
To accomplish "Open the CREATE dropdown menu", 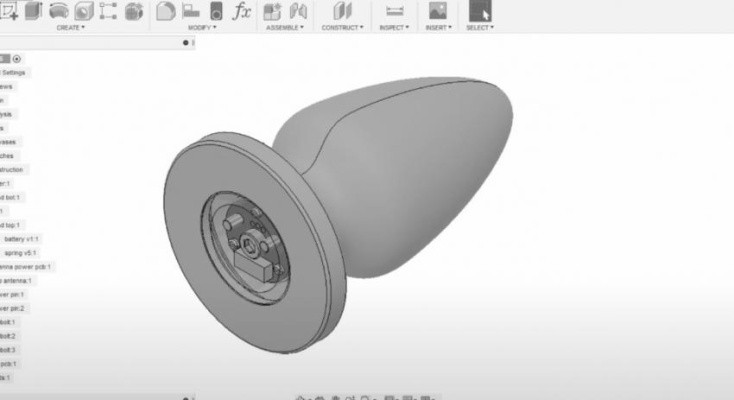I will [x=70, y=28].
